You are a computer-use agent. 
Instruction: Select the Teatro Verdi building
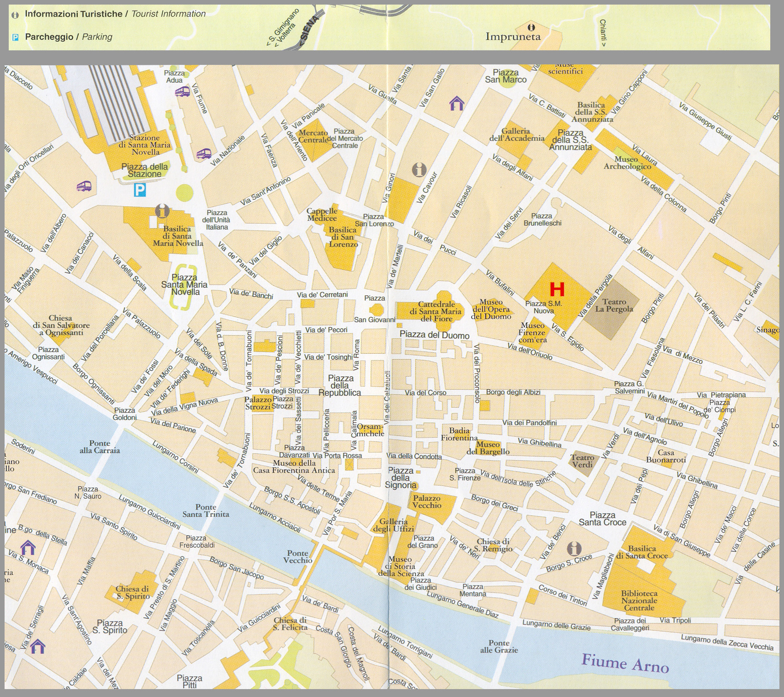[x=583, y=461]
